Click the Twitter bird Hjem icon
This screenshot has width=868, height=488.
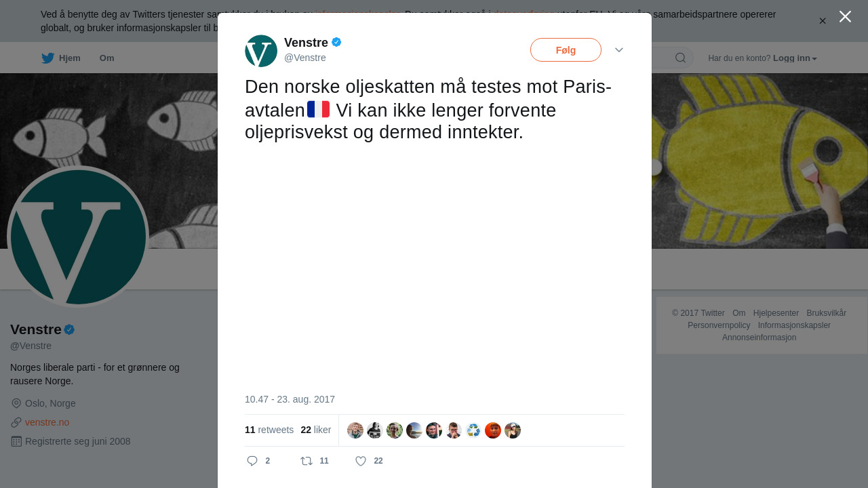click(x=47, y=58)
